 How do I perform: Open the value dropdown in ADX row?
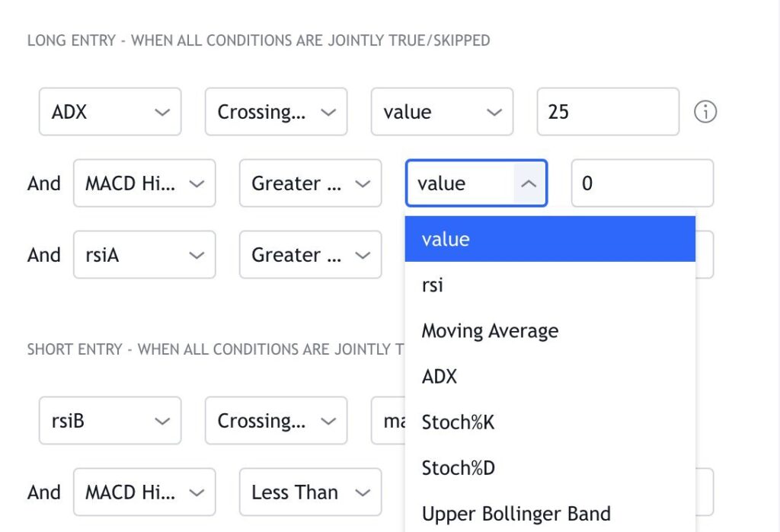pos(442,112)
